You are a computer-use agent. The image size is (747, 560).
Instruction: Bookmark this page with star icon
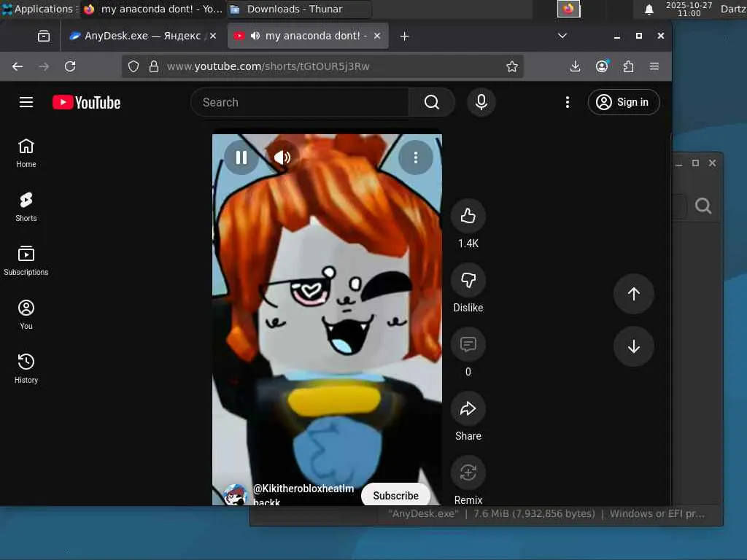point(512,66)
